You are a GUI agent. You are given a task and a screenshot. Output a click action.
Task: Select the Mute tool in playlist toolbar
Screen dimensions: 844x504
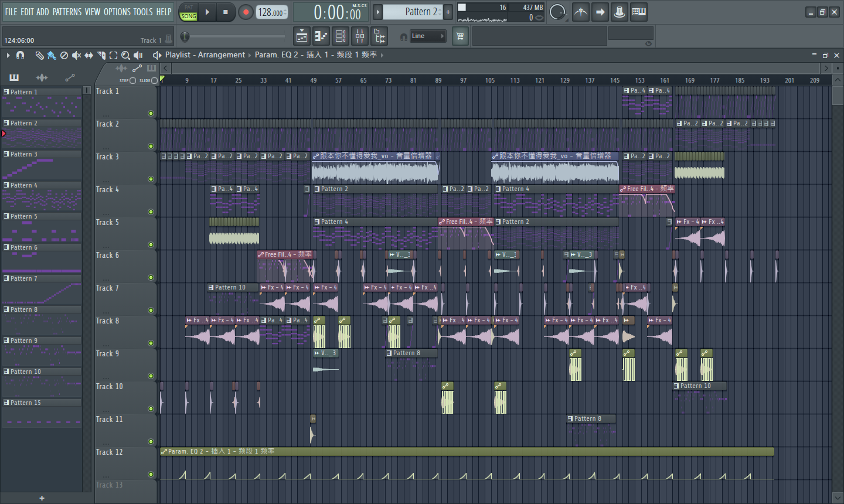[76, 55]
